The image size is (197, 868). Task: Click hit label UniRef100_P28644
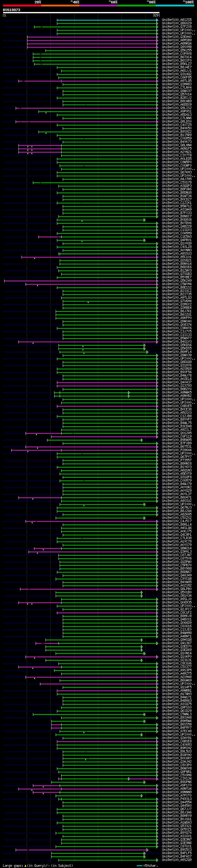177,450
